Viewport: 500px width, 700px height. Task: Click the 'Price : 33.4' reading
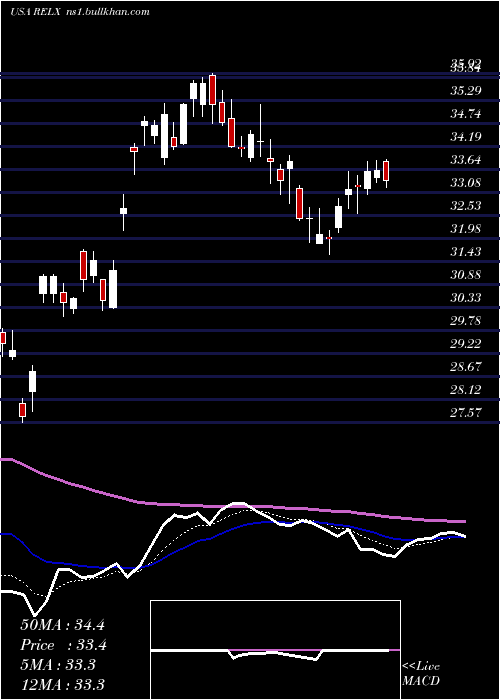point(64,645)
